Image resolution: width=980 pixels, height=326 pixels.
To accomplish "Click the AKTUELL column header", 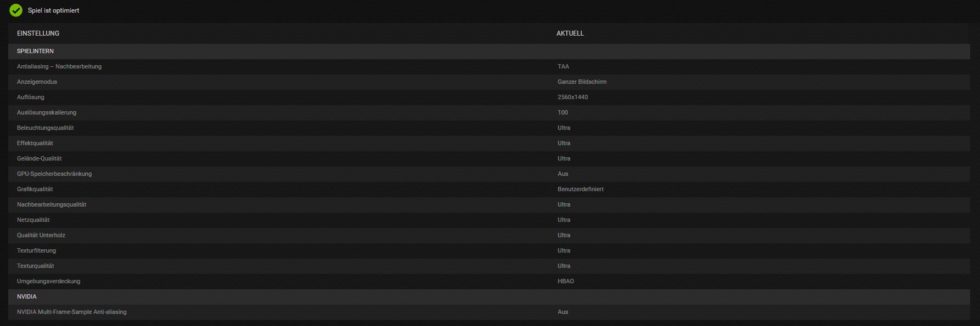I will [570, 33].
